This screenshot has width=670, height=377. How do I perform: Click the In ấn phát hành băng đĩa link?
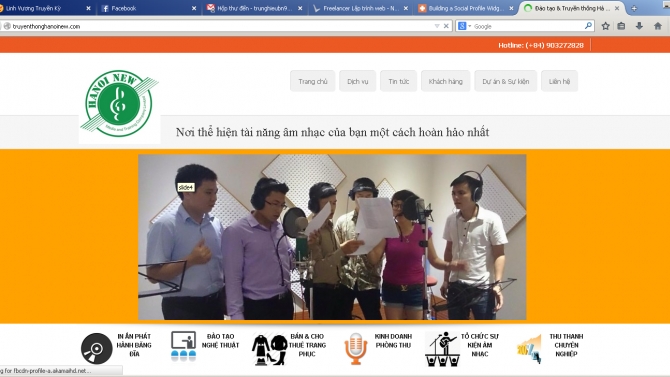pos(134,345)
